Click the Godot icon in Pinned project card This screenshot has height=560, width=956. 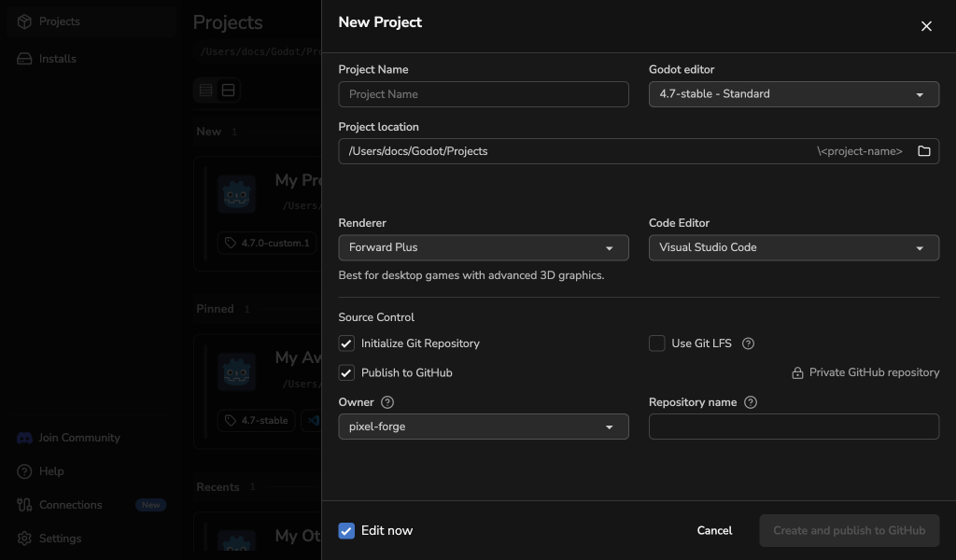236,371
